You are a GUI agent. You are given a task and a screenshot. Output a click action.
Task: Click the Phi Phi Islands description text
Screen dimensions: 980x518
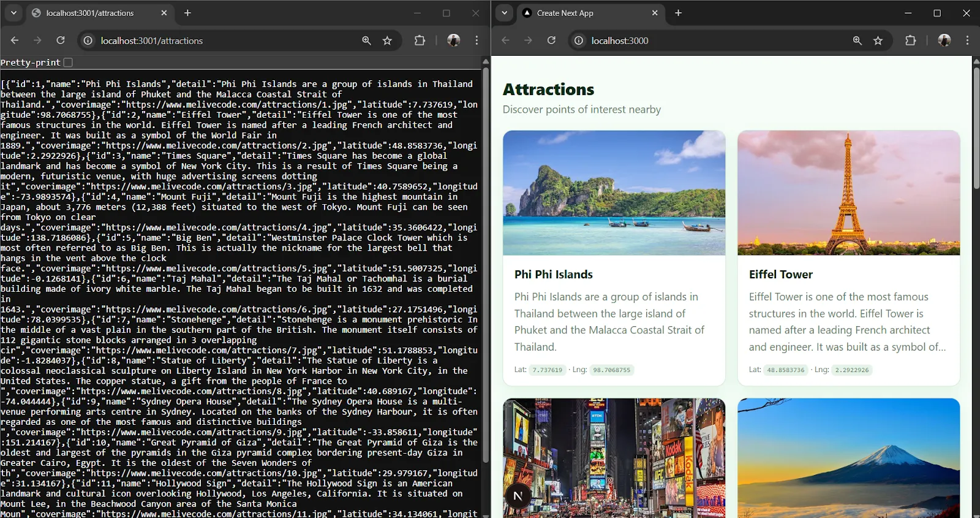coord(609,322)
